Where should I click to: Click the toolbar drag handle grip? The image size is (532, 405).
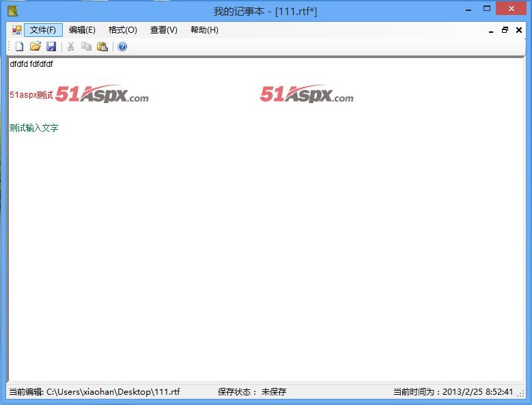(9, 46)
